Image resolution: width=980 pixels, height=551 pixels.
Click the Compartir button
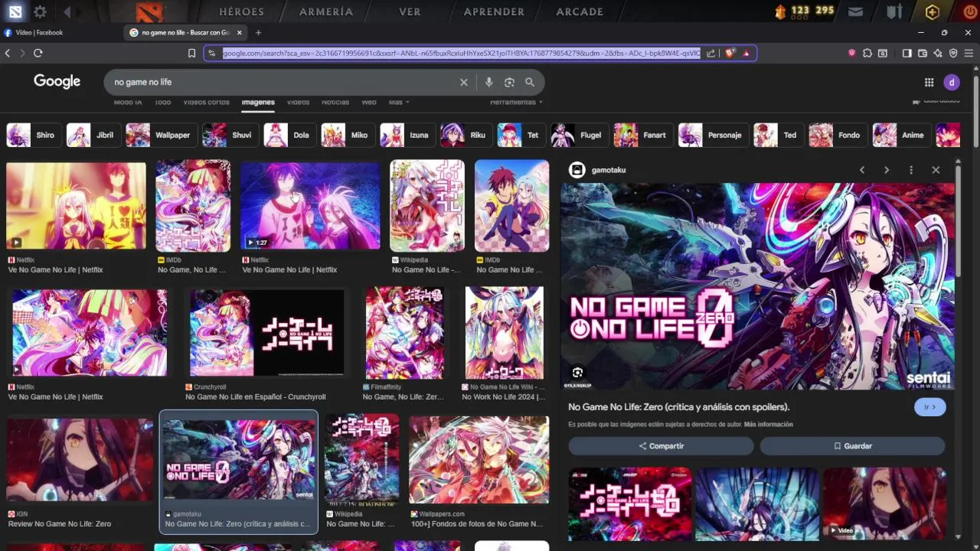tap(661, 446)
